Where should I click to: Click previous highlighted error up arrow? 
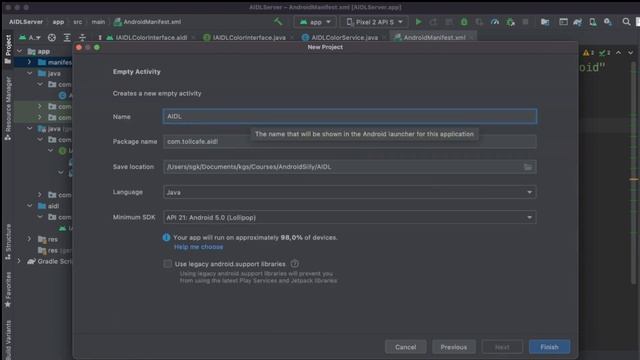click(x=619, y=53)
